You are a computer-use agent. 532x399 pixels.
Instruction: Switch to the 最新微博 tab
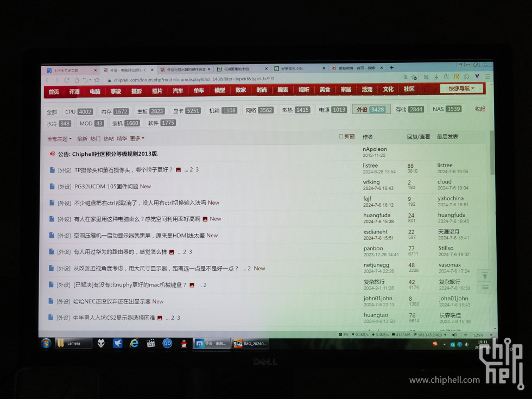coord(357,68)
